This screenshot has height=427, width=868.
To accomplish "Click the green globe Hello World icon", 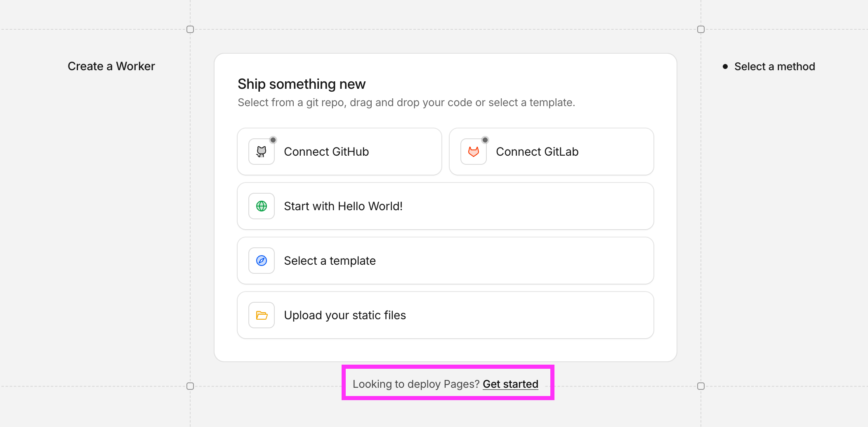I will (262, 206).
